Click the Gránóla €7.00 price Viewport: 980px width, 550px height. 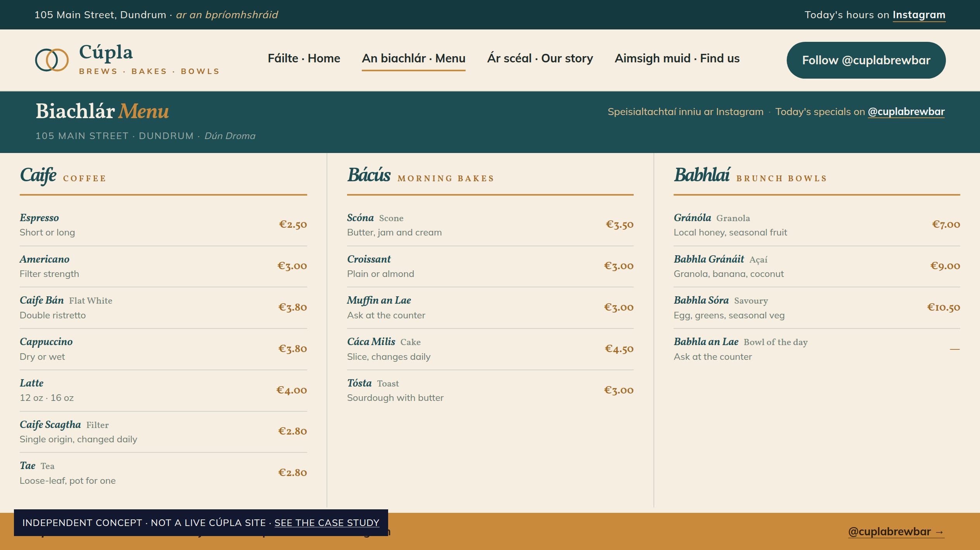click(x=946, y=224)
